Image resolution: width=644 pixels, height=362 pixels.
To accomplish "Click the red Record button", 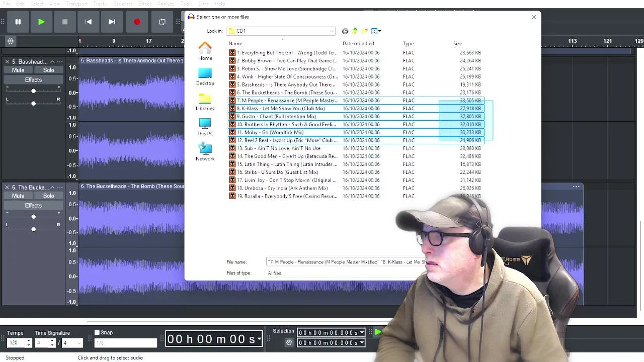I will click(x=137, y=22).
